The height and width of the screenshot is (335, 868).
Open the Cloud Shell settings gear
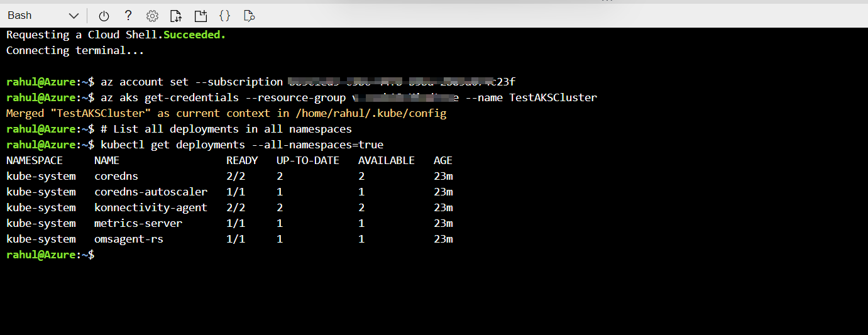pyautogui.click(x=152, y=16)
